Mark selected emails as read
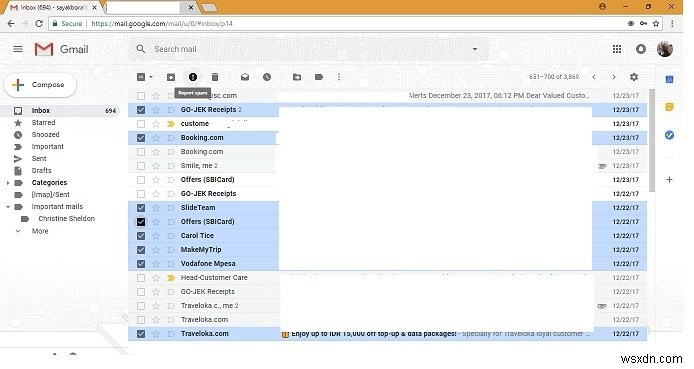The width and height of the screenshot is (694, 369). [245, 77]
